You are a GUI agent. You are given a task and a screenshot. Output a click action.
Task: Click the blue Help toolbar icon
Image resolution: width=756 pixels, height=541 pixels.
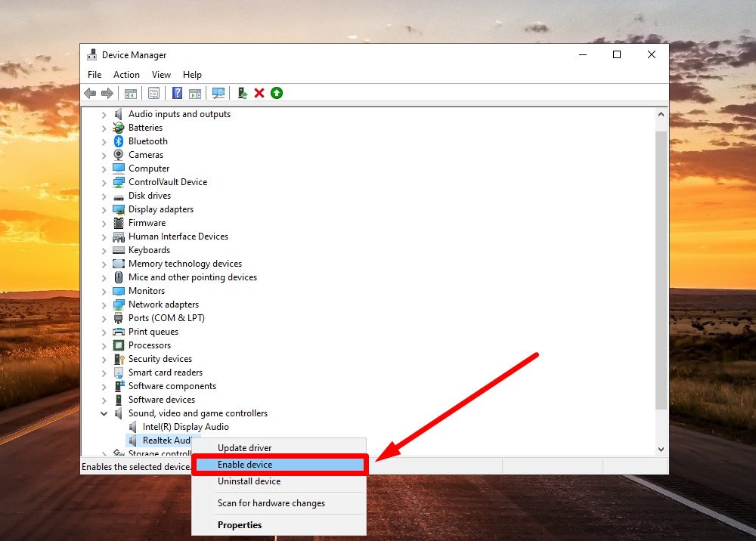(178, 93)
